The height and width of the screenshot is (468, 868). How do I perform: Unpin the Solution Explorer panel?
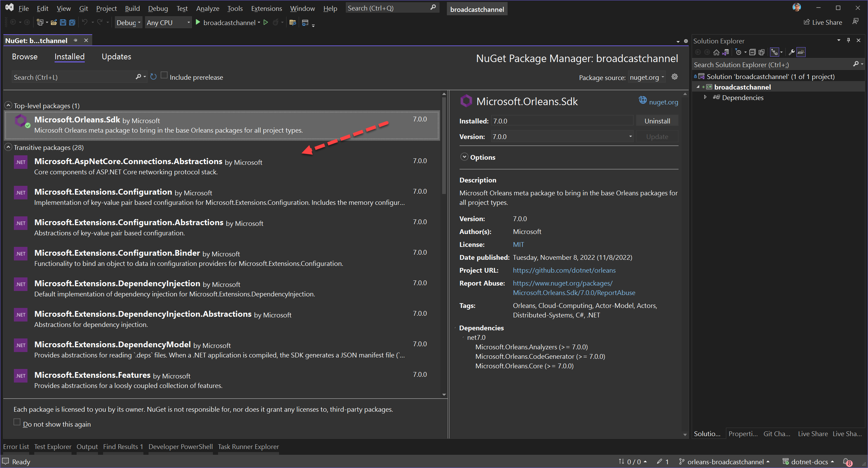pos(848,40)
